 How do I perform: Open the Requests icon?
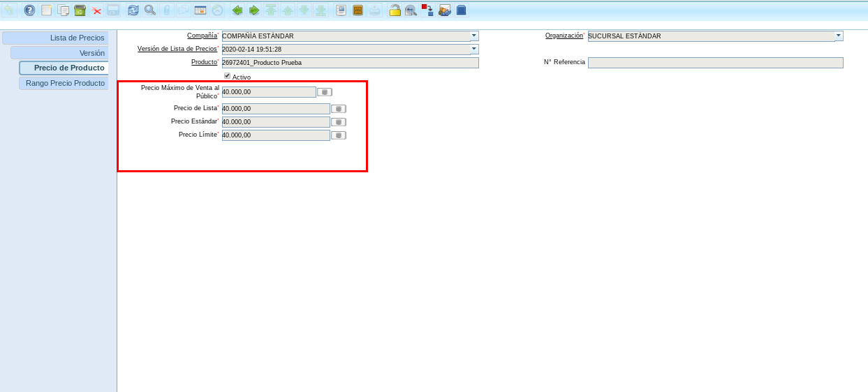tap(444, 10)
